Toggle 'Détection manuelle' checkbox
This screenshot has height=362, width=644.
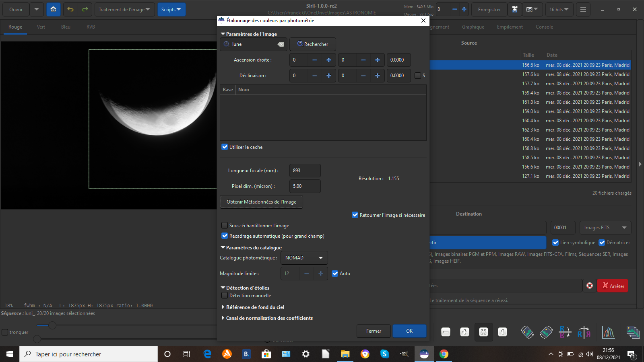[225, 296]
